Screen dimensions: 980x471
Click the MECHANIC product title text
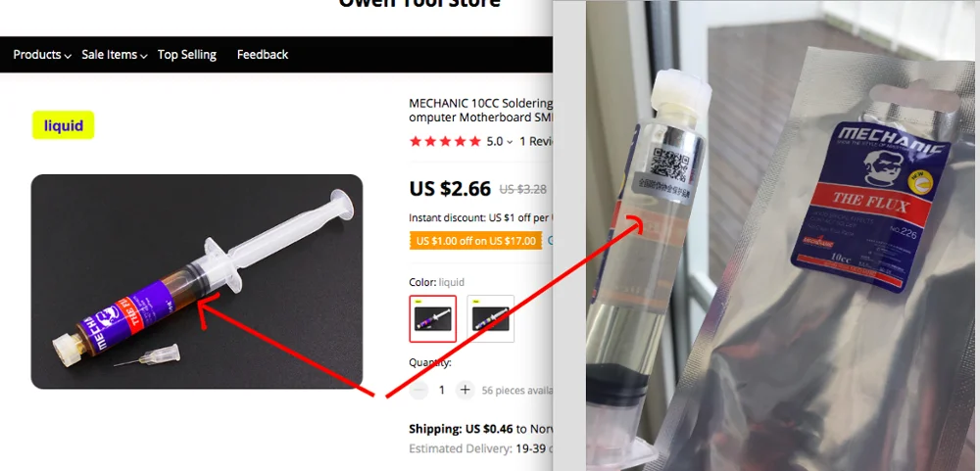point(480,110)
